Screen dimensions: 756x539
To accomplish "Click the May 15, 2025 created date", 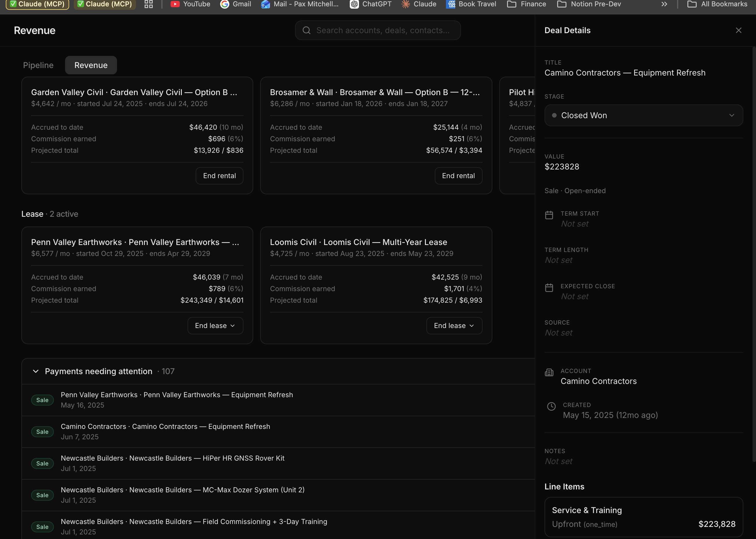I will (x=611, y=415).
